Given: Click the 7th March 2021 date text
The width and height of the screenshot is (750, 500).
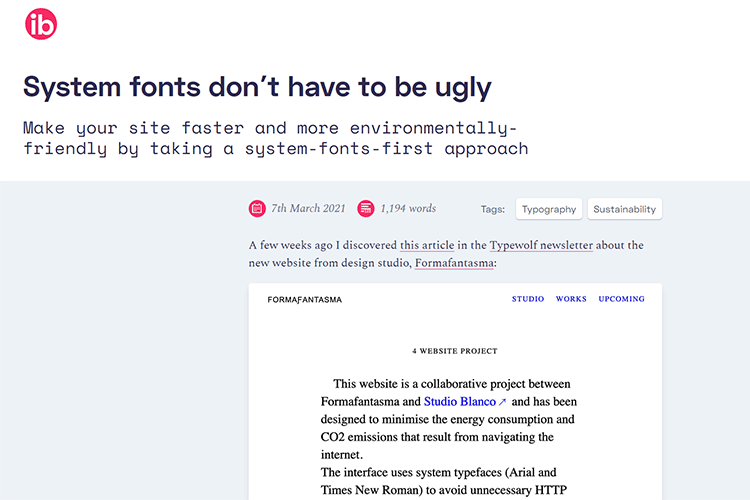Looking at the screenshot, I should [308, 209].
